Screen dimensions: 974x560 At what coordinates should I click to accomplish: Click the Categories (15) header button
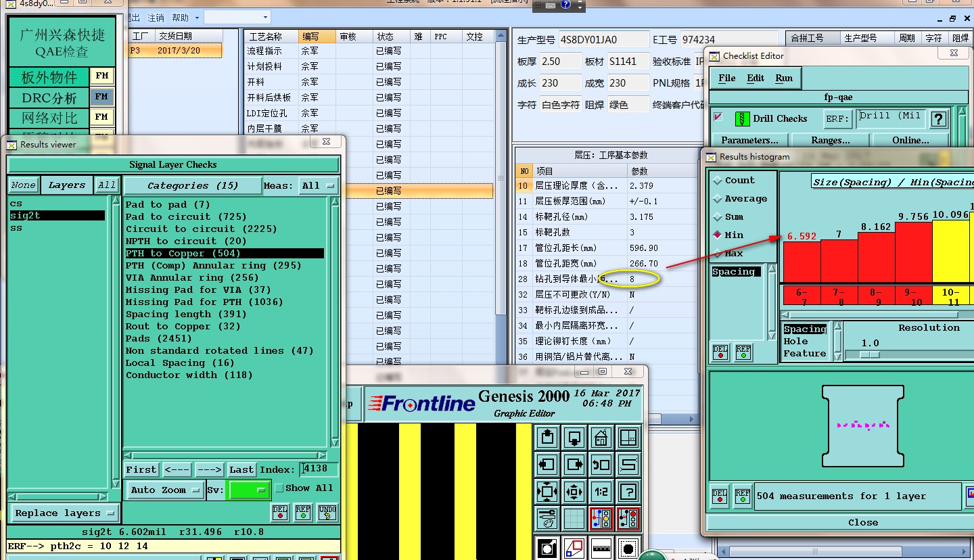192,185
